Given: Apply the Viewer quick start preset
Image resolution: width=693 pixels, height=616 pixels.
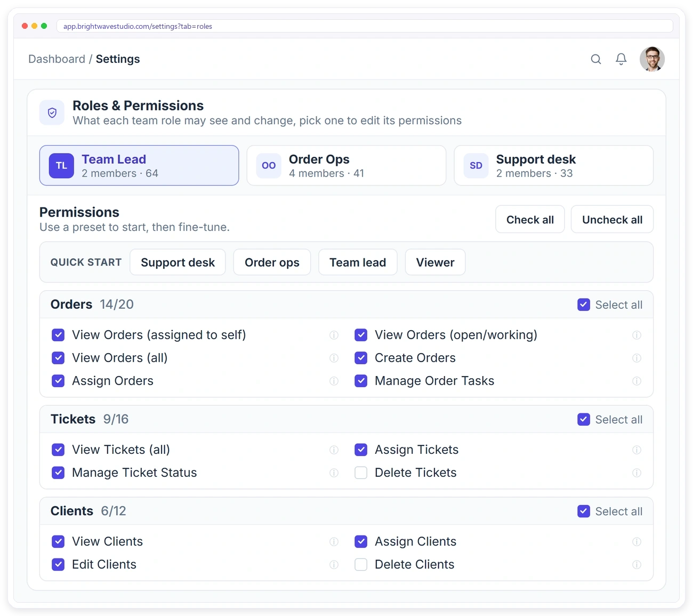Looking at the screenshot, I should pyautogui.click(x=435, y=262).
